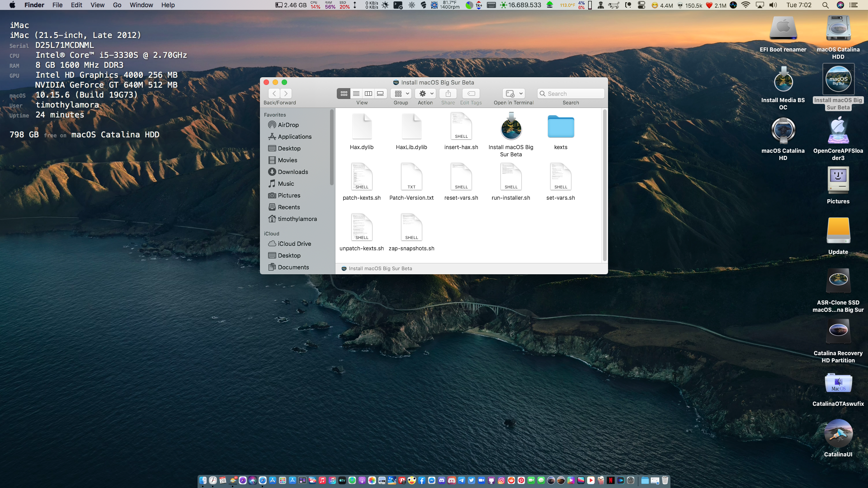Select AirDrop in sidebar
The image size is (868, 488).
(x=288, y=125)
